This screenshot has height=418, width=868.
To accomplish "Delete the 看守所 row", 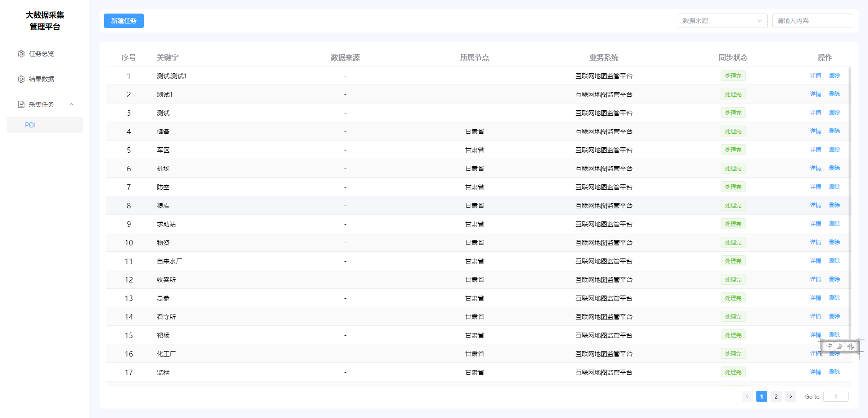I will pos(835,316).
